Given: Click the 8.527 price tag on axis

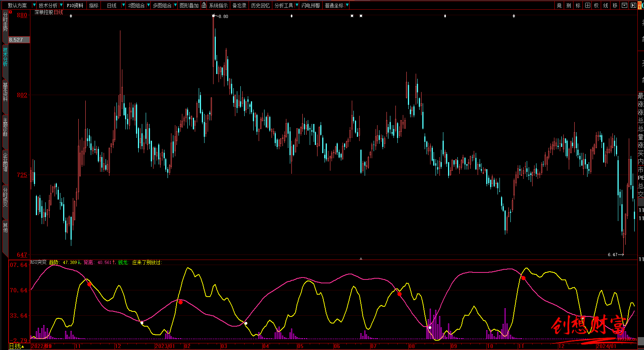Looking at the screenshot, I should point(19,40).
